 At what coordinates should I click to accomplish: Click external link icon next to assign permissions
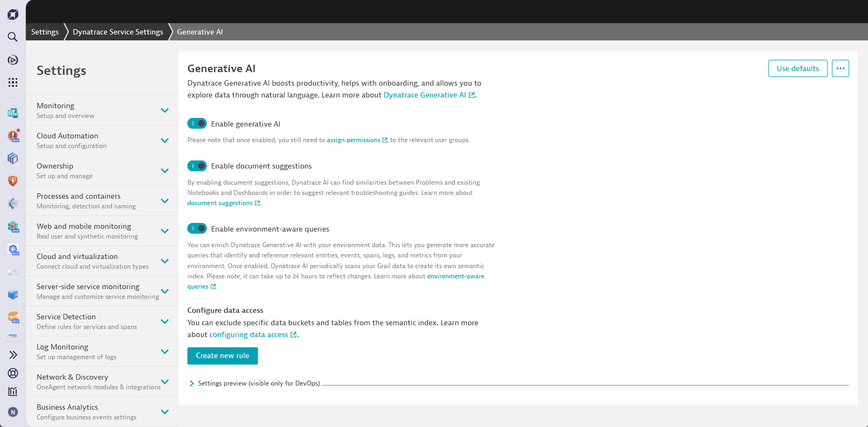385,140
